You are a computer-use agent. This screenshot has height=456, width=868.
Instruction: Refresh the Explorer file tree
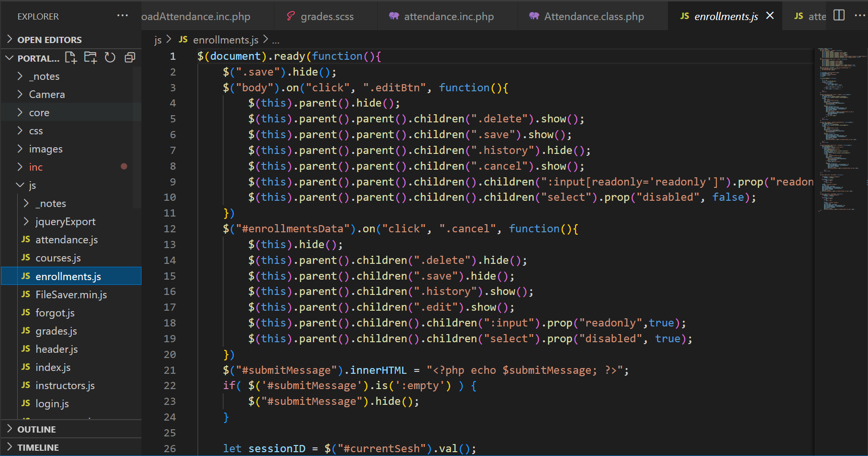[110, 58]
